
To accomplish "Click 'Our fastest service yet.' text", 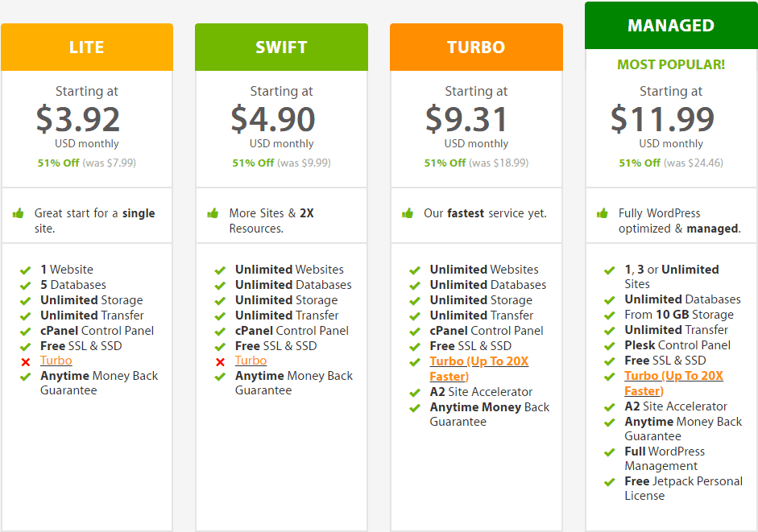I will coord(486,213).
